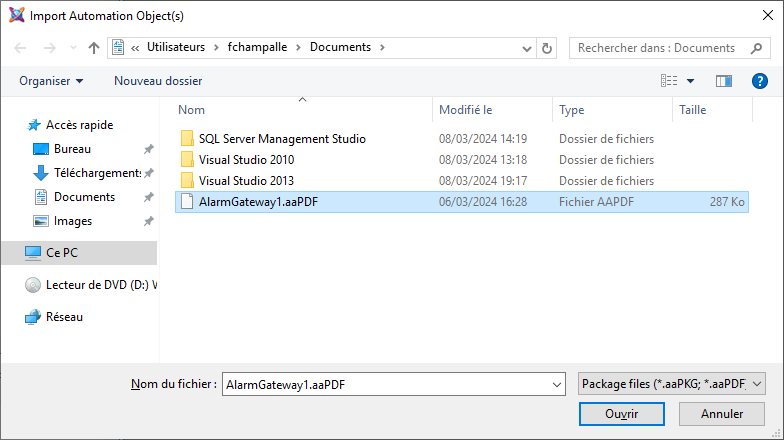The image size is (784, 440).
Task: Click the Nom du fichier text field
Action: click(385, 384)
